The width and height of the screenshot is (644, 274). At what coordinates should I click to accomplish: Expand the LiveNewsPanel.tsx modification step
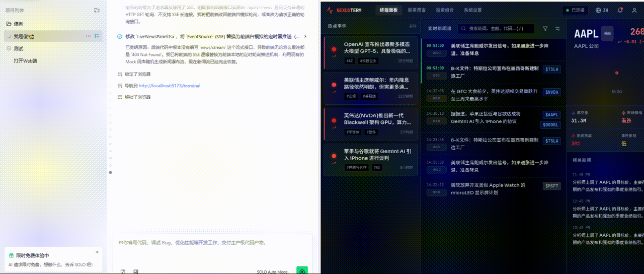tap(211, 36)
